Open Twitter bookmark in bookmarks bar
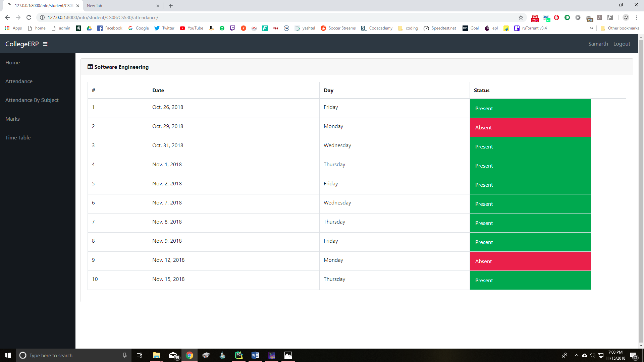644x362 pixels. pos(164,28)
